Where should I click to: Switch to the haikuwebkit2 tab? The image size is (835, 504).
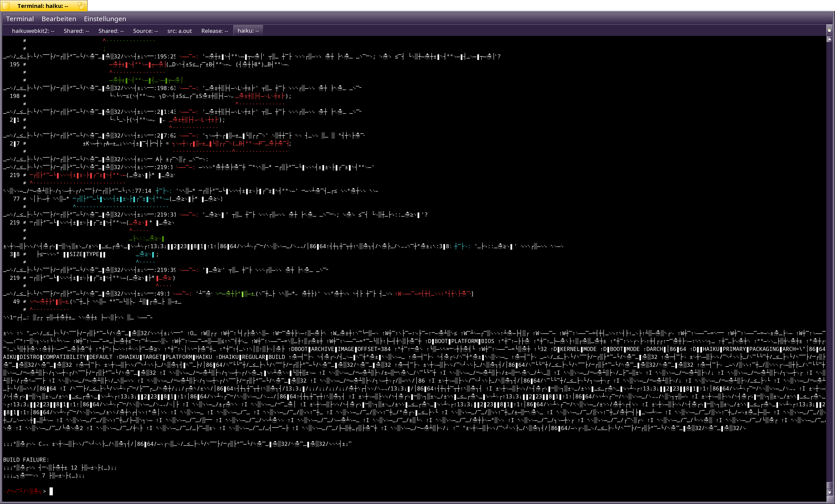(33, 31)
